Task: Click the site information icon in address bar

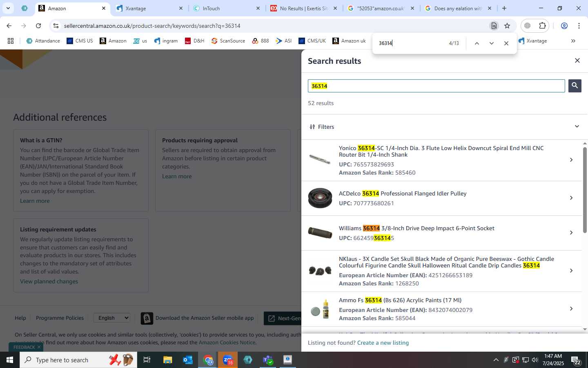Action: (x=56, y=26)
